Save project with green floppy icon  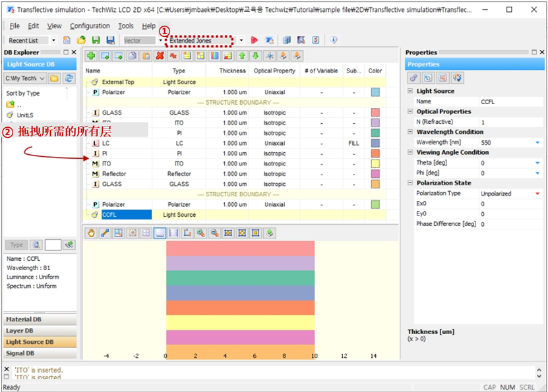pos(96,40)
